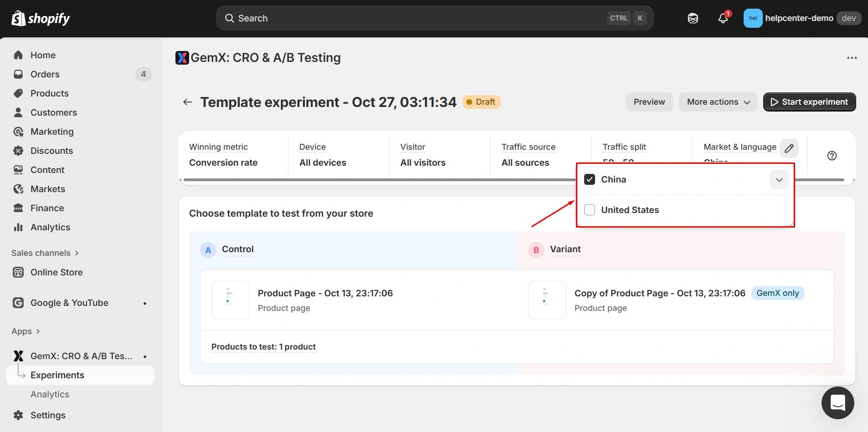This screenshot has height=432, width=868.
Task: Uncheck the China market checkbox
Action: (x=590, y=179)
